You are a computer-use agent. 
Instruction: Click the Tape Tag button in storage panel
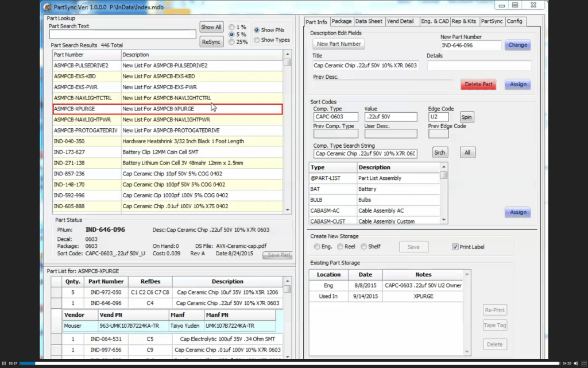click(x=494, y=325)
